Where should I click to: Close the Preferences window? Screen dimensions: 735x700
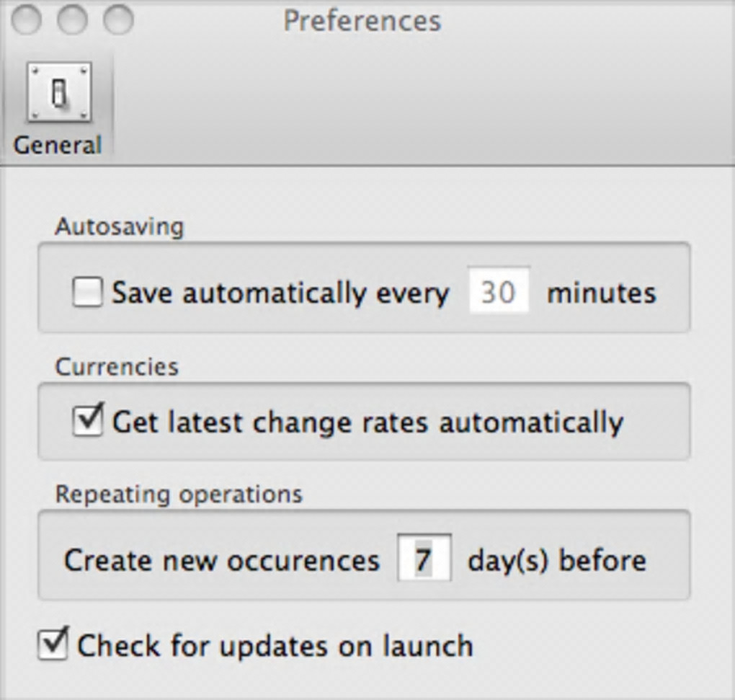coord(27,19)
